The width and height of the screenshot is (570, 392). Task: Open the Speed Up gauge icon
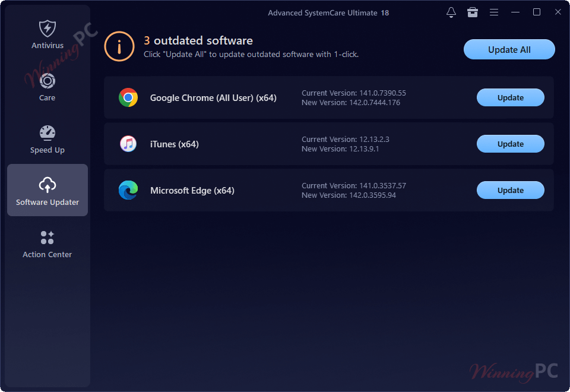47,133
